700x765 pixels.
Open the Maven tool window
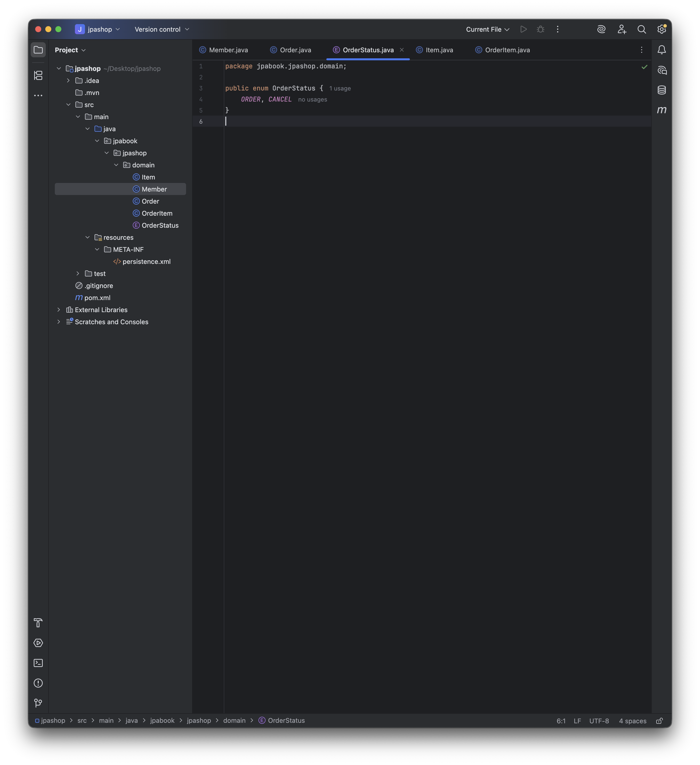(662, 110)
